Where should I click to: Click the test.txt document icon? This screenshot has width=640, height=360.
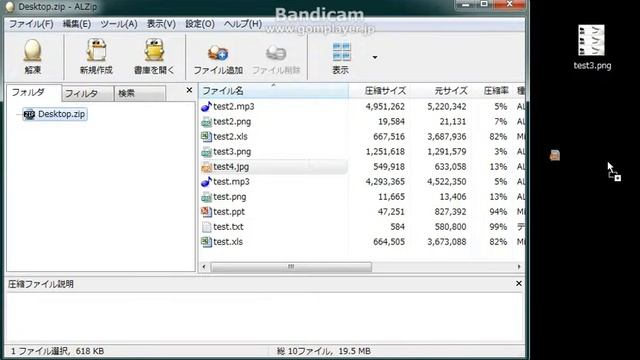[207, 227]
